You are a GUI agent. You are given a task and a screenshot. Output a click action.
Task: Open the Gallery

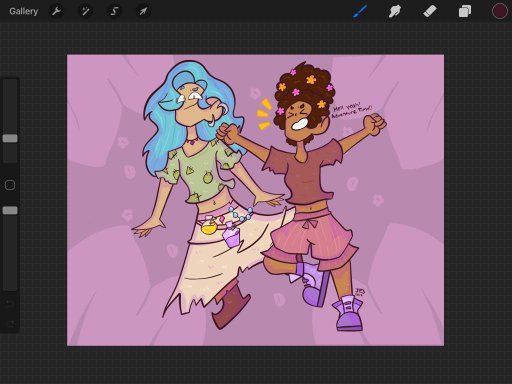tap(23, 11)
